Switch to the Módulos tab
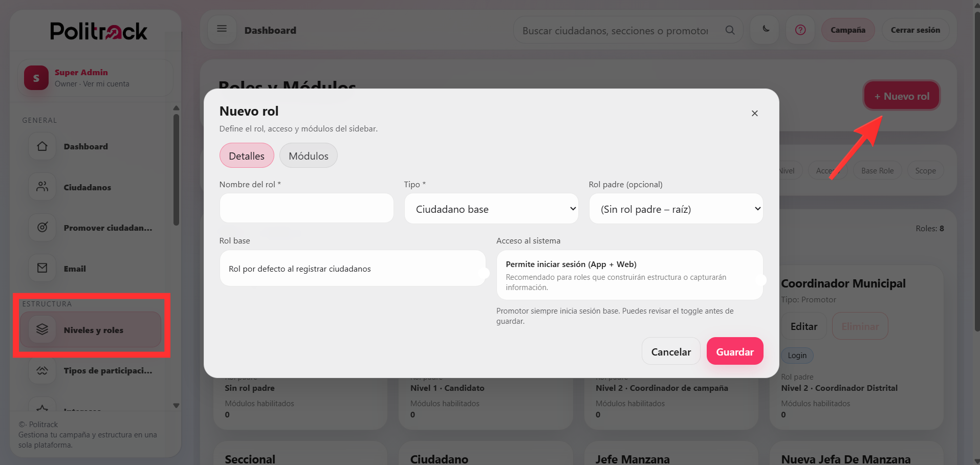Viewport: 980px width, 465px height. coord(308,156)
